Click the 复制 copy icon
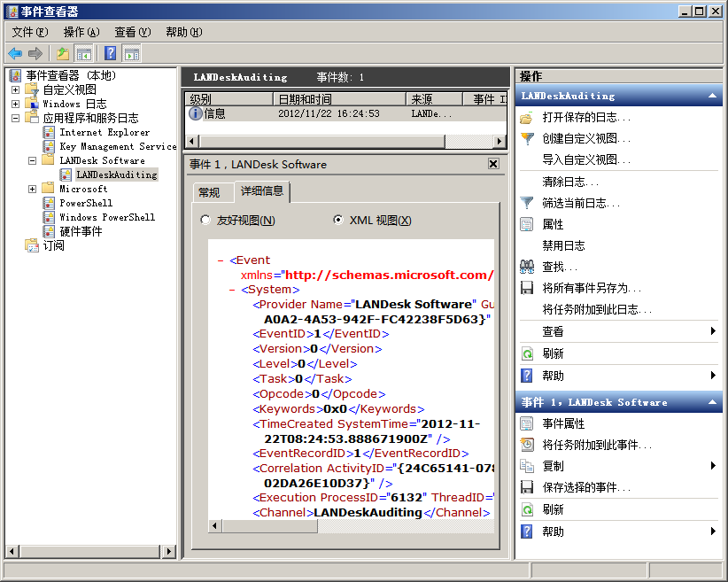 526,466
